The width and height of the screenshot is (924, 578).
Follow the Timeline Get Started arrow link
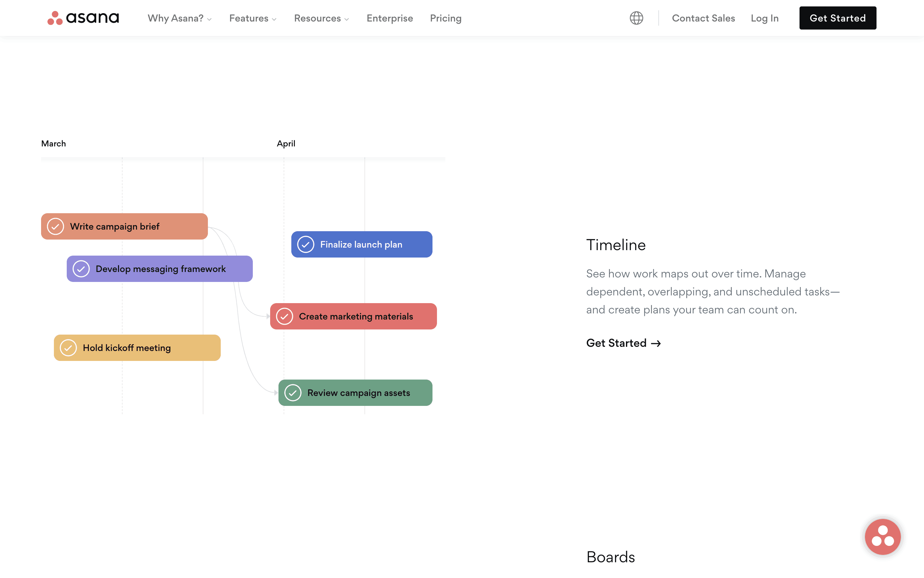tap(623, 343)
